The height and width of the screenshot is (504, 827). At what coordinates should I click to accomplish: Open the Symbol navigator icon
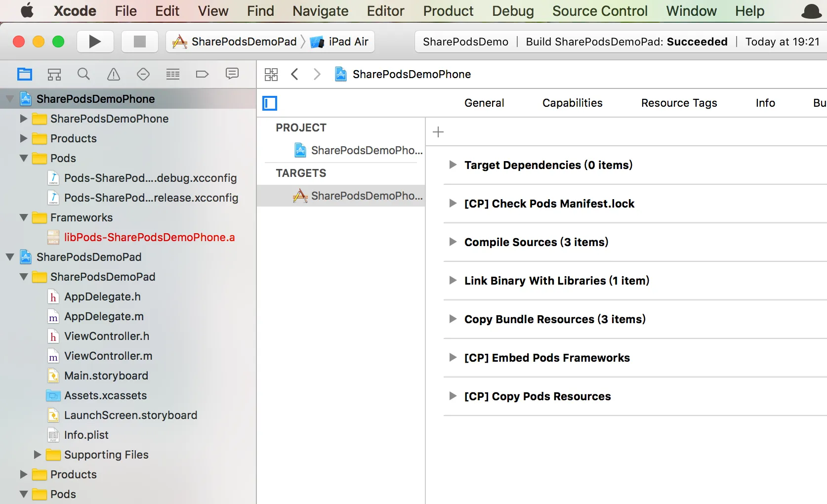(54, 74)
